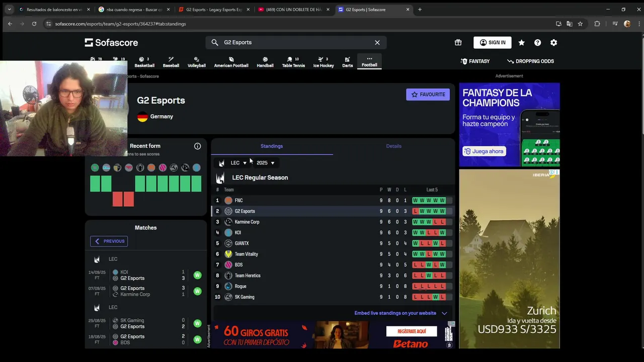Switch to the Standings tab
The width and height of the screenshot is (644, 362).
coord(272,146)
